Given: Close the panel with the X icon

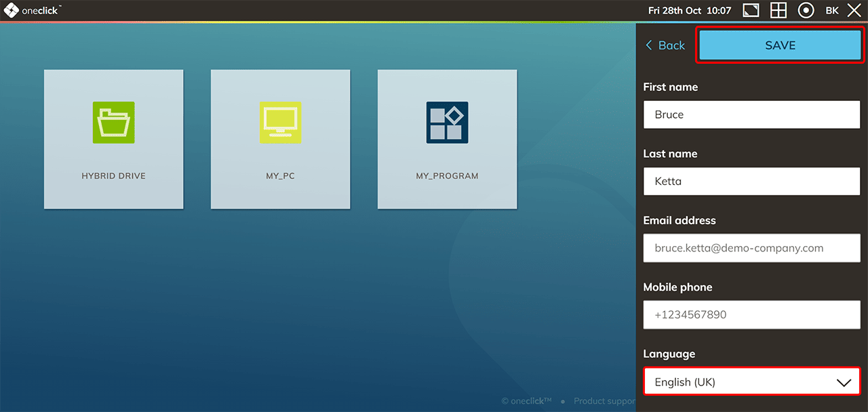Looking at the screenshot, I should pyautogui.click(x=854, y=10).
